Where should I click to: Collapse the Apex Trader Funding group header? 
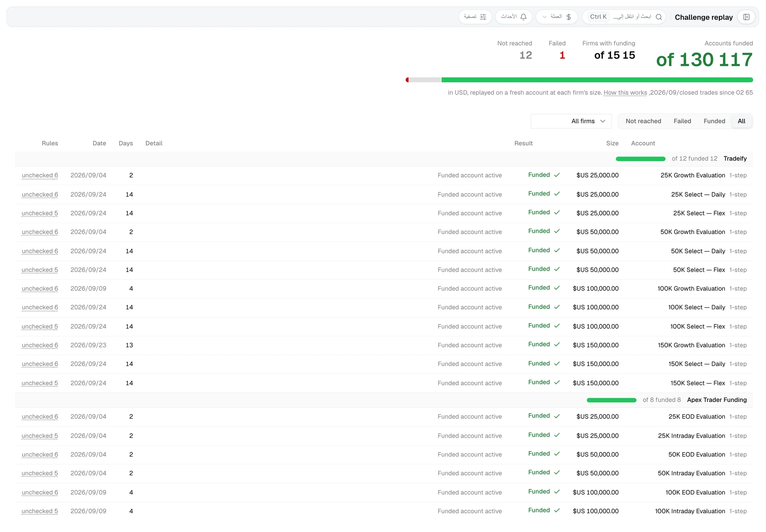coord(384,400)
